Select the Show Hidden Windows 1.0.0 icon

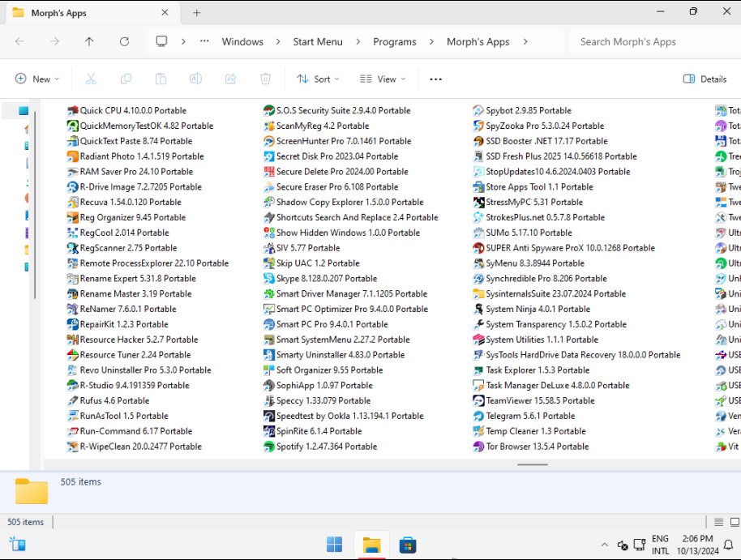[x=269, y=233]
